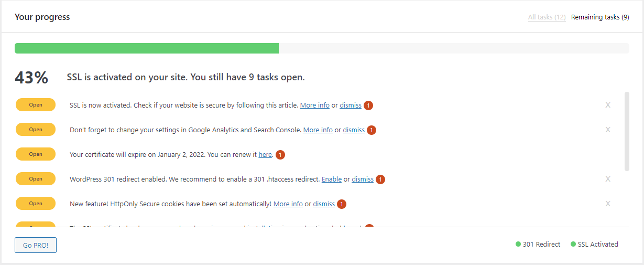This screenshot has height=265, width=644.
Task: Click red badge on 301 redirect notice
Action: click(x=380, y=179)
